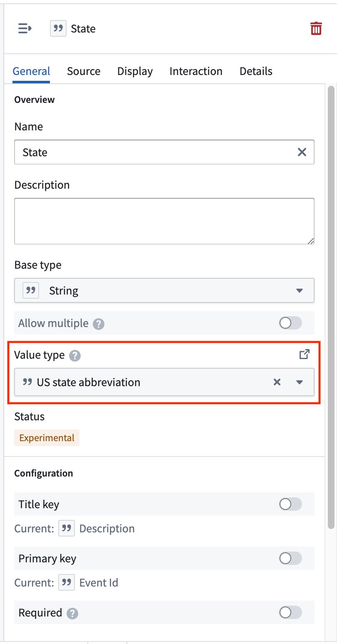Expand the Value type dropdown arrow
The image size is (337, 644).
[300, 382]
